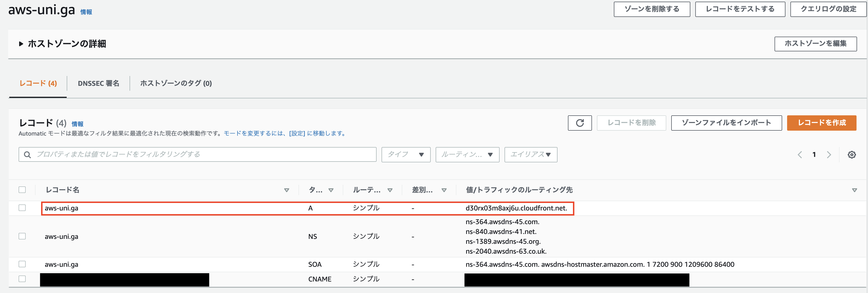Focus the record filter search field
Screen dimensions: 868x293
197,154
